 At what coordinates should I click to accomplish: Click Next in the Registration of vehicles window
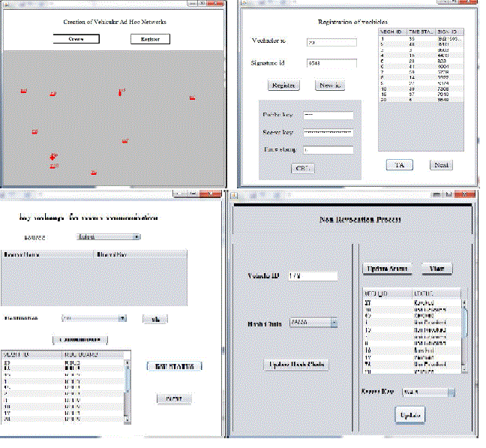441,165
